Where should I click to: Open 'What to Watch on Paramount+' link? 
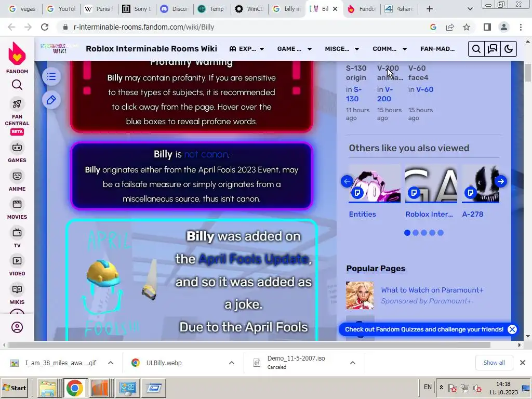pyautogui.click(x=432, y=290)
